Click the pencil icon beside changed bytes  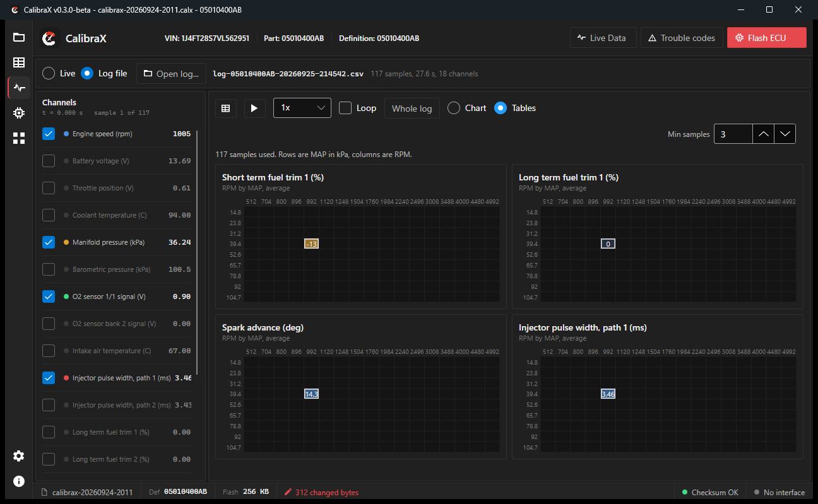[288, 492]
